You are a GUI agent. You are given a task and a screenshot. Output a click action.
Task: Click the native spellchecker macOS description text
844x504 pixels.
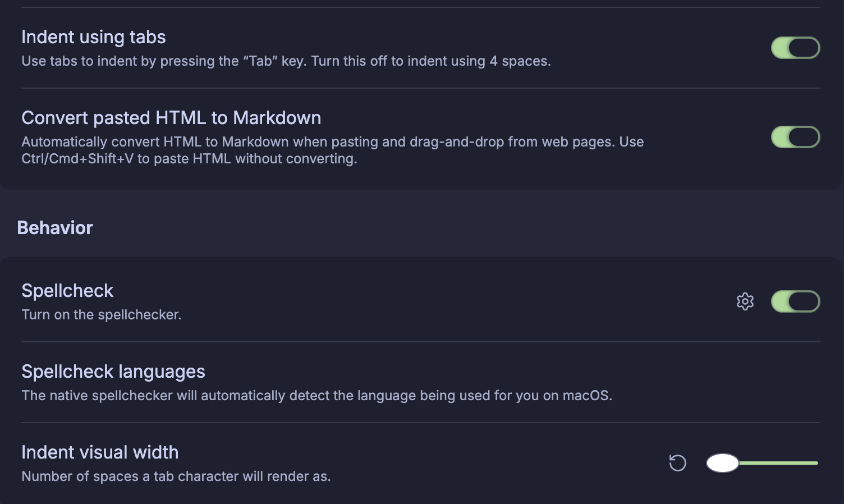(316, 396)
